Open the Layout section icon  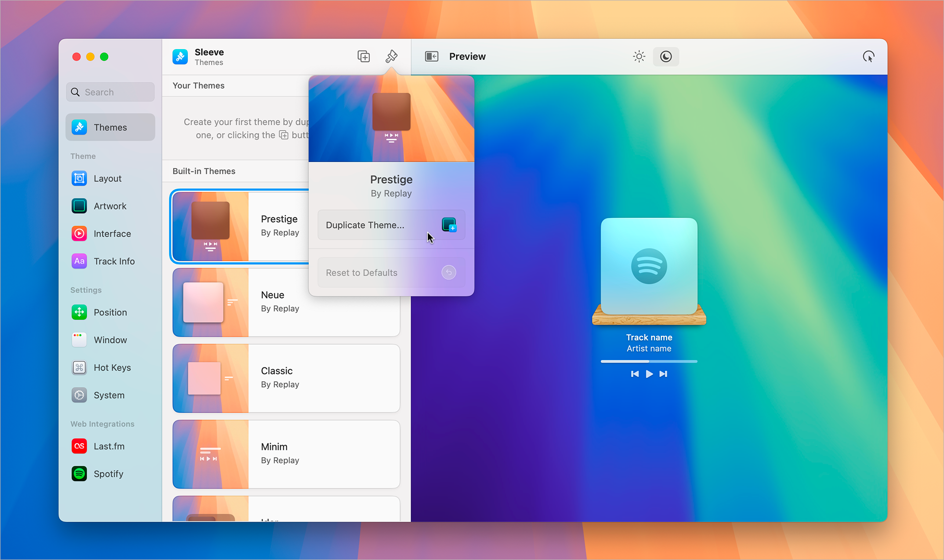(79, 178)
